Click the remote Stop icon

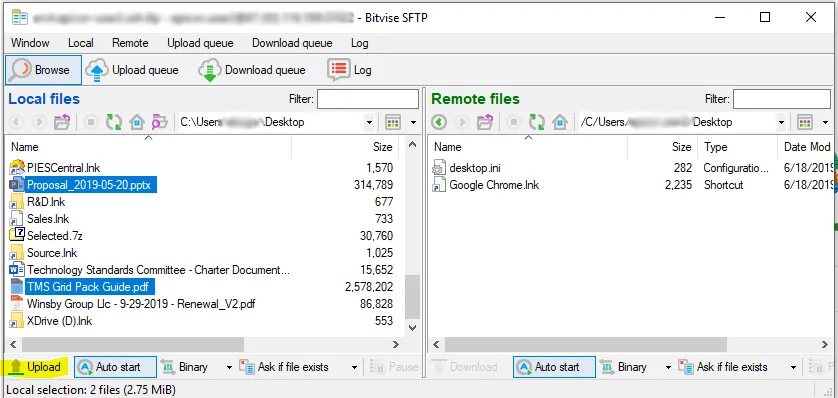[x=514, y=122]
